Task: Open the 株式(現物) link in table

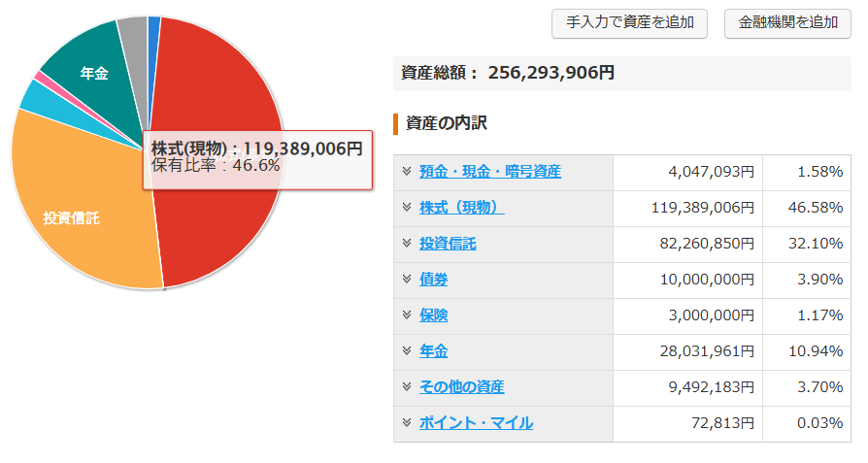Action: click(461, 208)
